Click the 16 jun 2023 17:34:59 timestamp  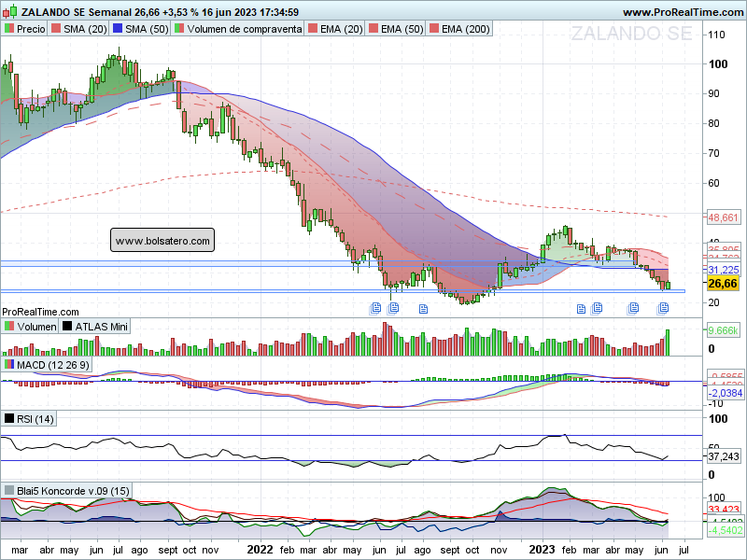[x=250, y=12]
